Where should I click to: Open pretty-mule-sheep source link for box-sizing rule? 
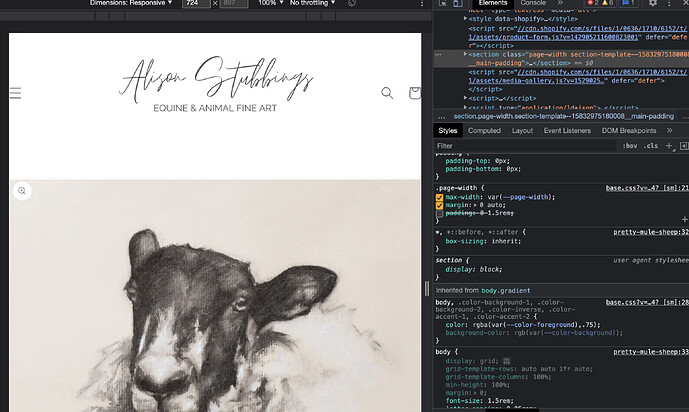(x=651, y=232)
